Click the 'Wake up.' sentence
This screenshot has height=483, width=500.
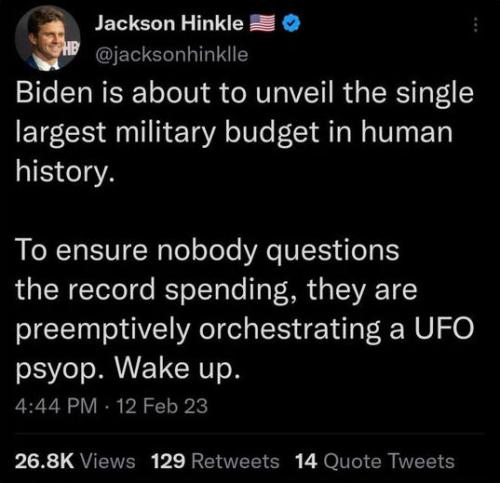coord(177,369)
